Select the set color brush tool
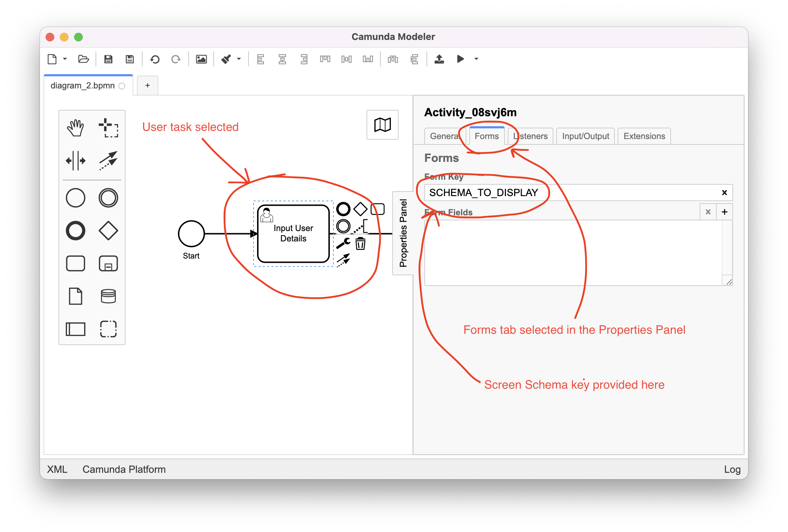This screenshot has height=532, width=788. tap(226, 59)
